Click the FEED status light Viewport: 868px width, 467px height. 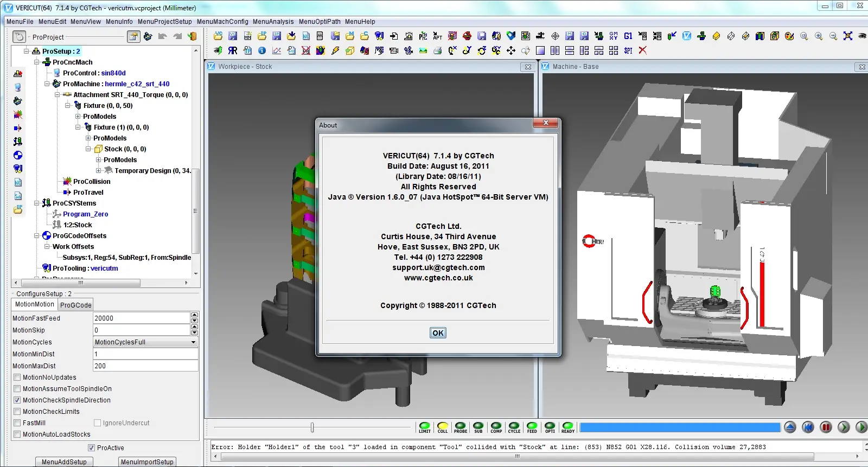tap(532, 427)
